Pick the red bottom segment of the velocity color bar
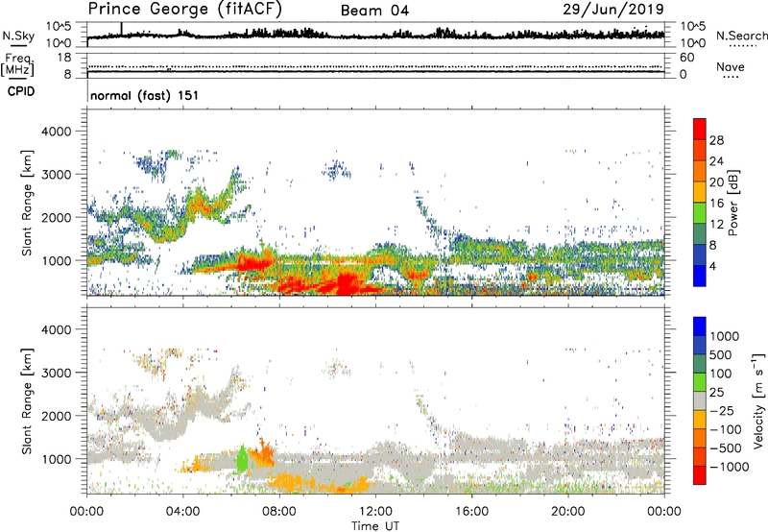Viewport: 768px width, 532px height. (x=700, y=475)
